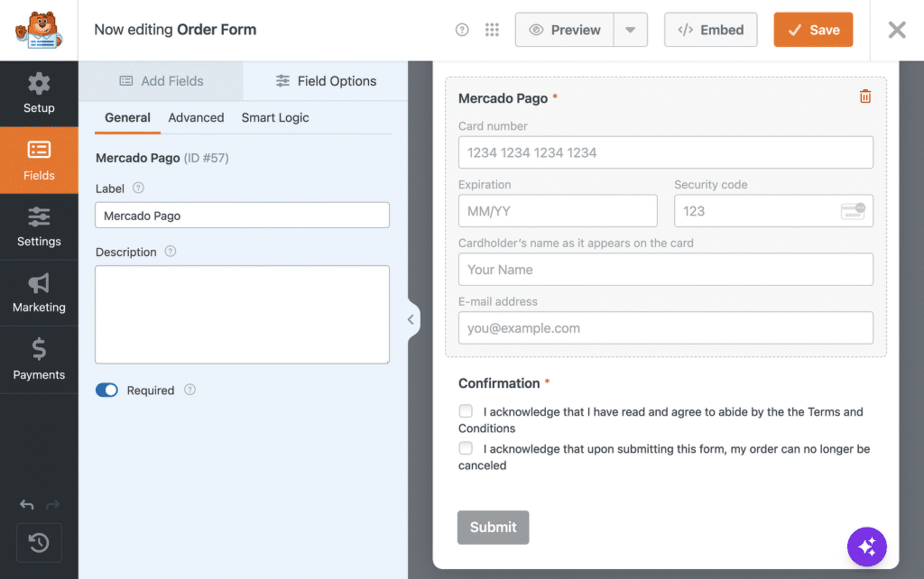924x579 pixels.
Task: Click the WPForms bear mascot logo
Action: tap(39, 30)
